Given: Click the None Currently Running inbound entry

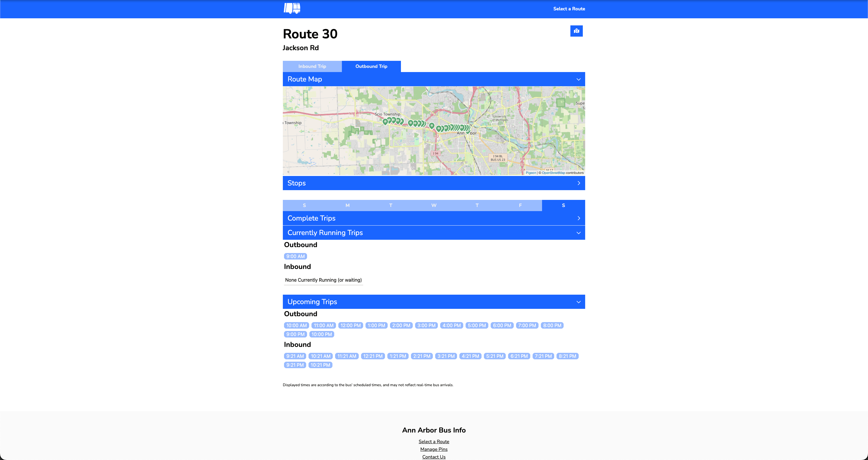Looking at the screenshot, I should pyautogui.click(x=323, y=280).
